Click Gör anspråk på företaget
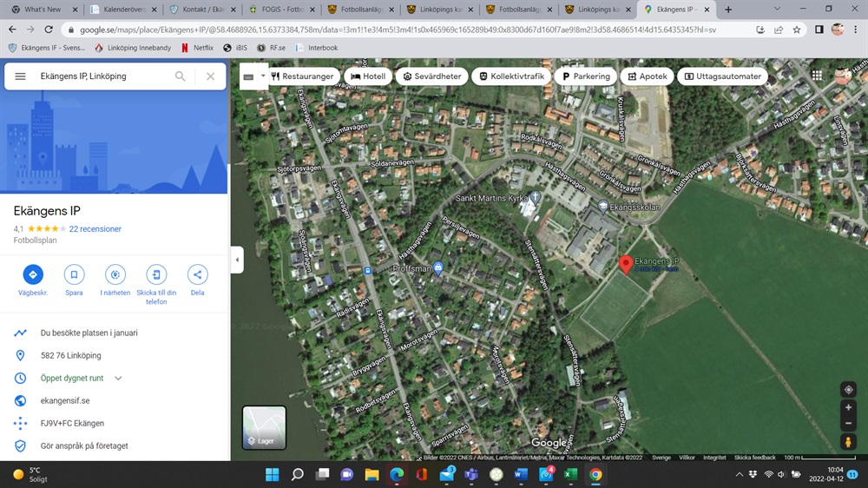 pyautogui.click(x=84, y=446)
